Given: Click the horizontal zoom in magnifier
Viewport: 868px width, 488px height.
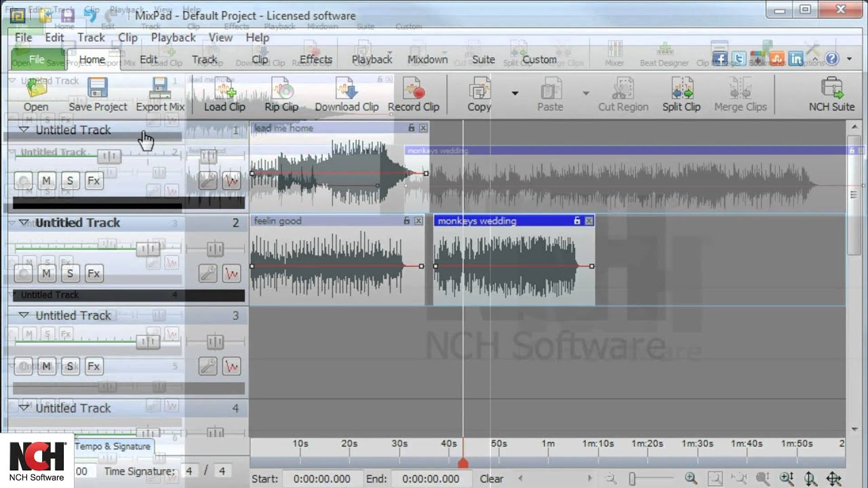Looking at the screenshot, I should (x=690, y=479).
